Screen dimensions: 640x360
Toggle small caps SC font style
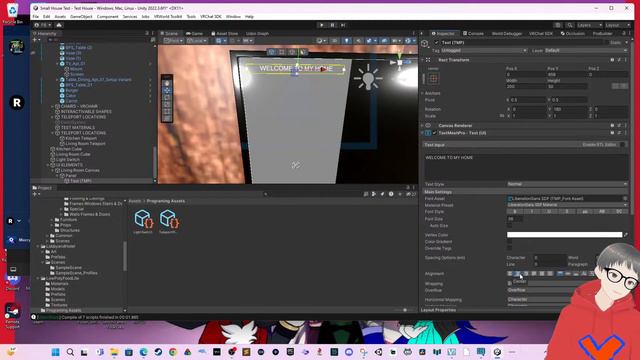tap(619, 212)
